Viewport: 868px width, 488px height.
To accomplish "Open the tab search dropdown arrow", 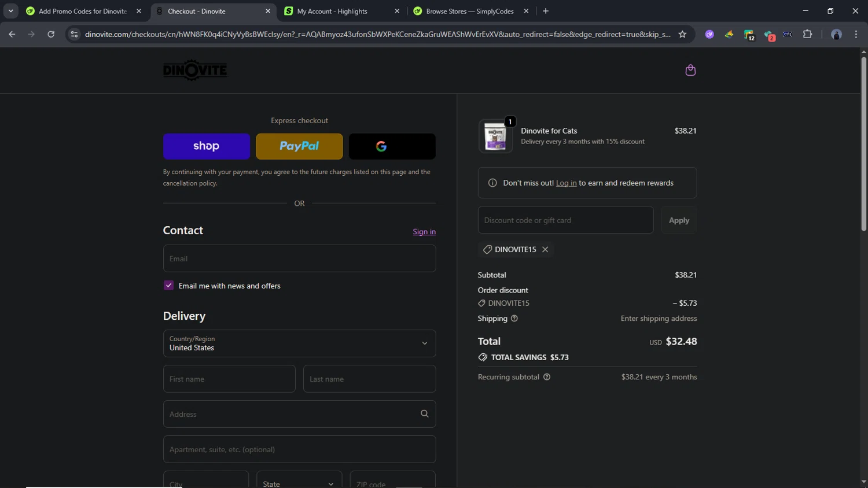I will [10, 11].
